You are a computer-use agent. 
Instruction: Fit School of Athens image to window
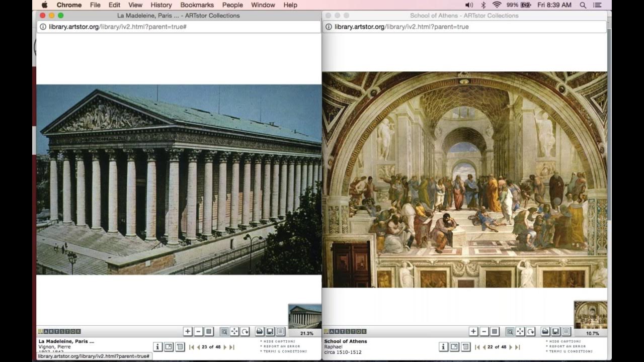495,331
